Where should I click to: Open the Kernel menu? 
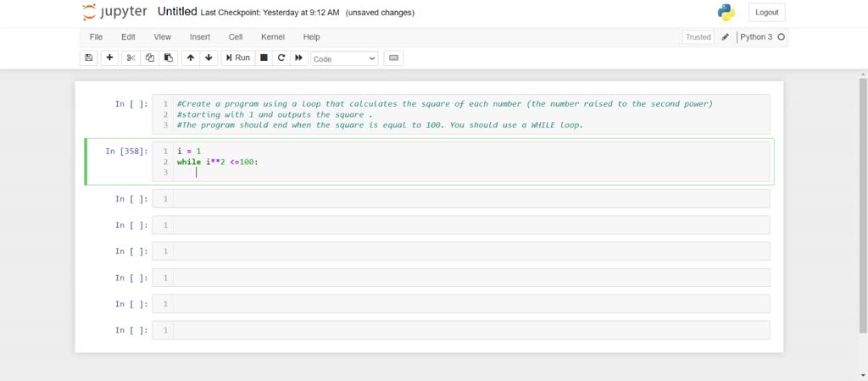(273, 37)
